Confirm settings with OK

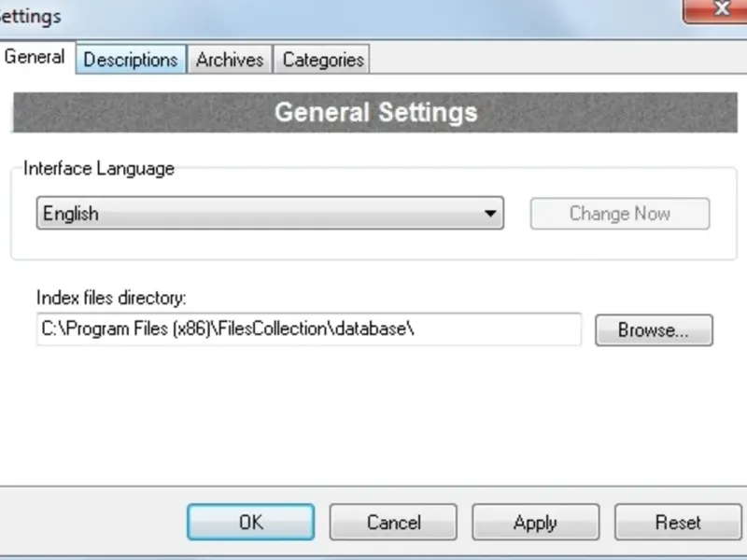[250, 522]
